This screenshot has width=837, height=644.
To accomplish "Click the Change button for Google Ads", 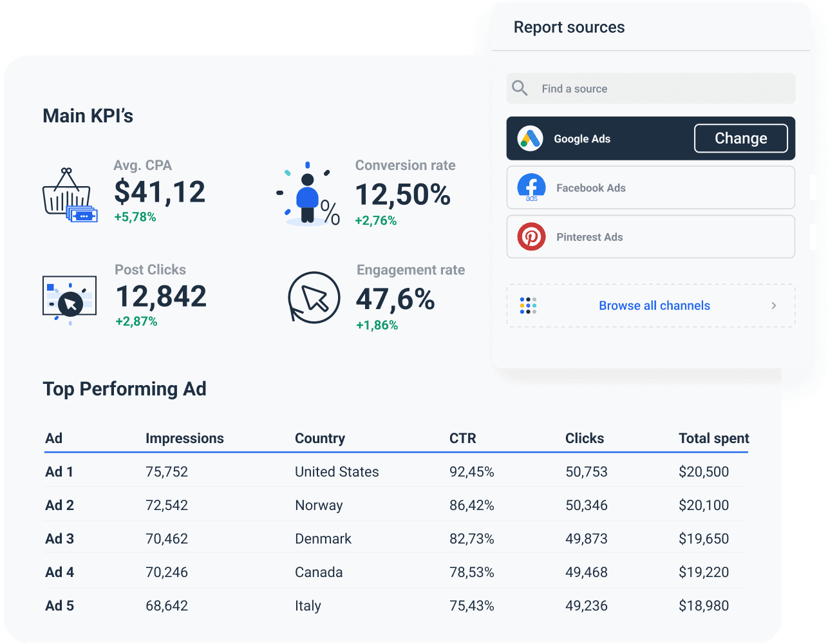I will click(740, 138).
